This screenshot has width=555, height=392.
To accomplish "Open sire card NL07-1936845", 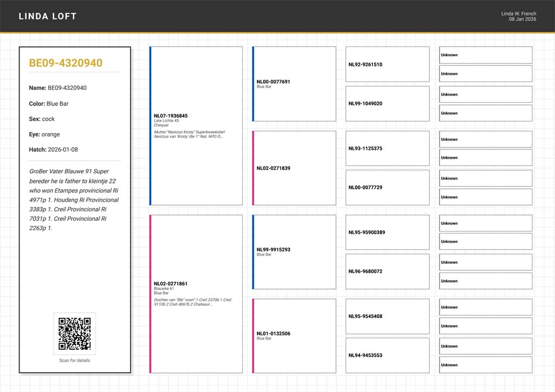I will (196, 126).
